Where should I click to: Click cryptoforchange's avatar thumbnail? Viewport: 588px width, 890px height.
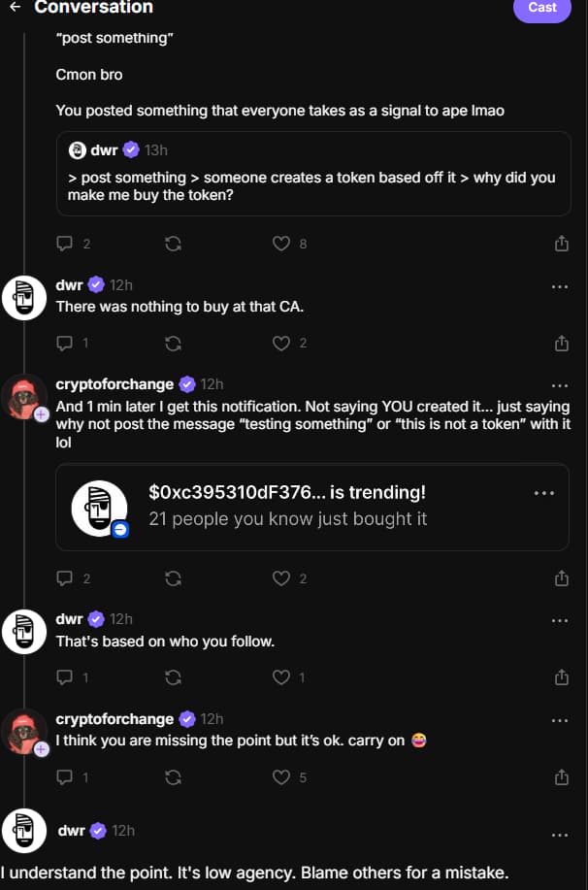pyautogui.click(x=23, y=395)
